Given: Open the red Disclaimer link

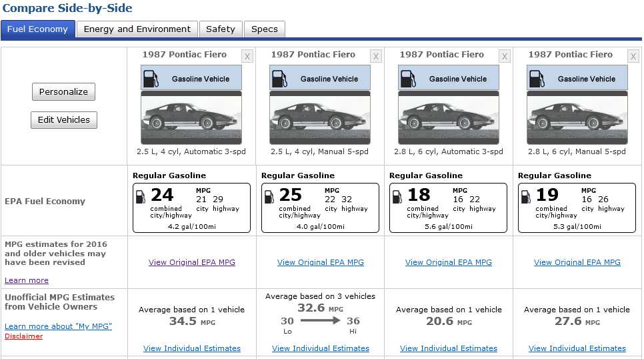Looking at the screenshot, I should coord(24,336).
